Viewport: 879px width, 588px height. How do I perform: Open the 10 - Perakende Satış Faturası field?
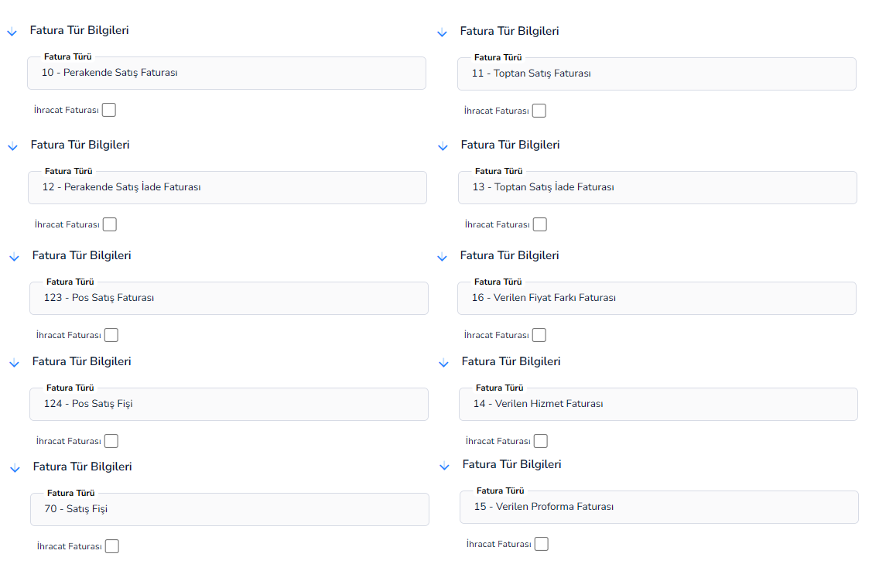click(x=227, y=73)
